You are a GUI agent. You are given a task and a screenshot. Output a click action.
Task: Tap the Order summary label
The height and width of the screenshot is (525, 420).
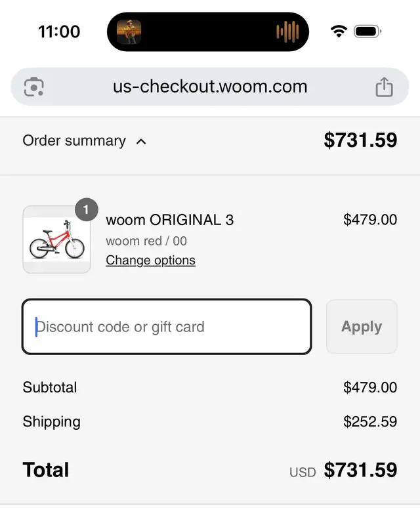(x=74, y=140)
